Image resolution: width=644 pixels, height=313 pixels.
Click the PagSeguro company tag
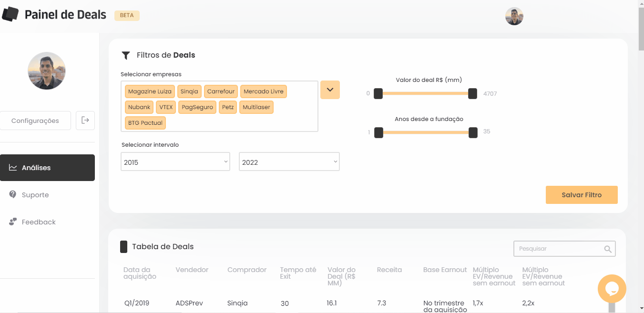tap(197, 107)
